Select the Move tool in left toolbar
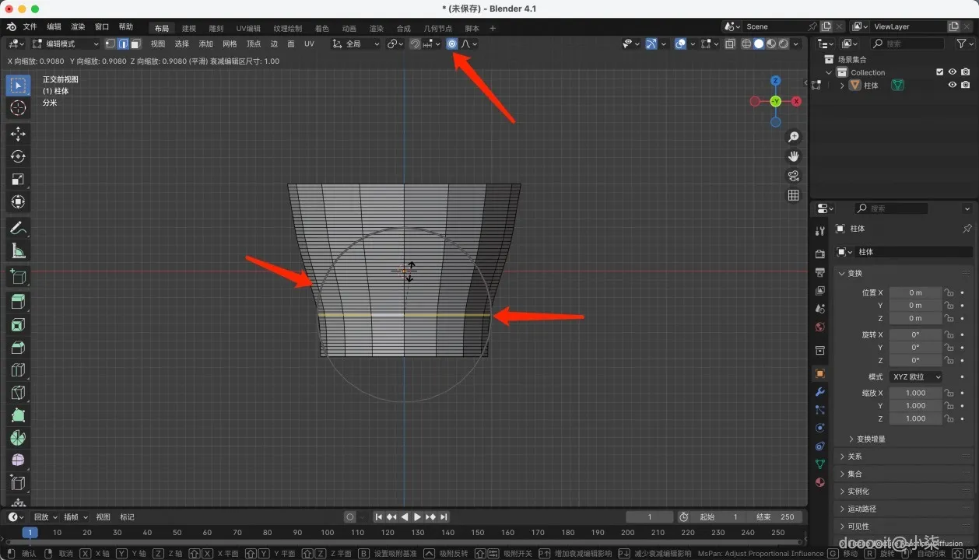Viewport: 979px width, 560px height. point(18,134)
